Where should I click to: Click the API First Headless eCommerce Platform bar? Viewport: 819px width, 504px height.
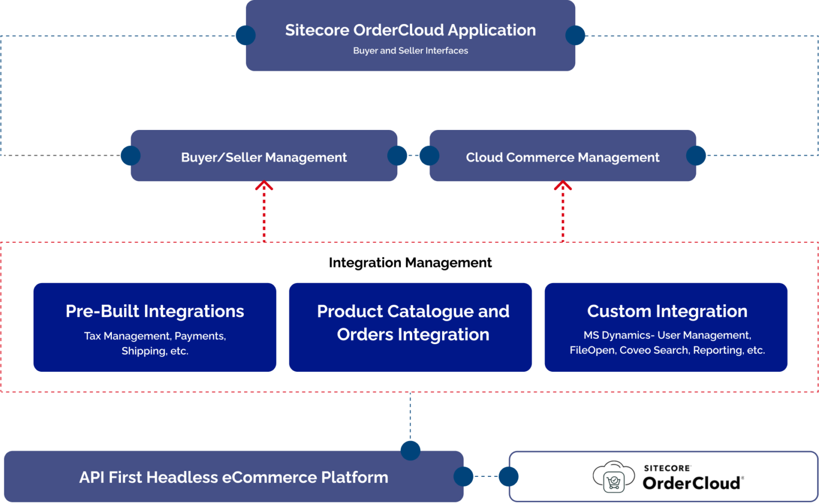[x=233, y=477]
